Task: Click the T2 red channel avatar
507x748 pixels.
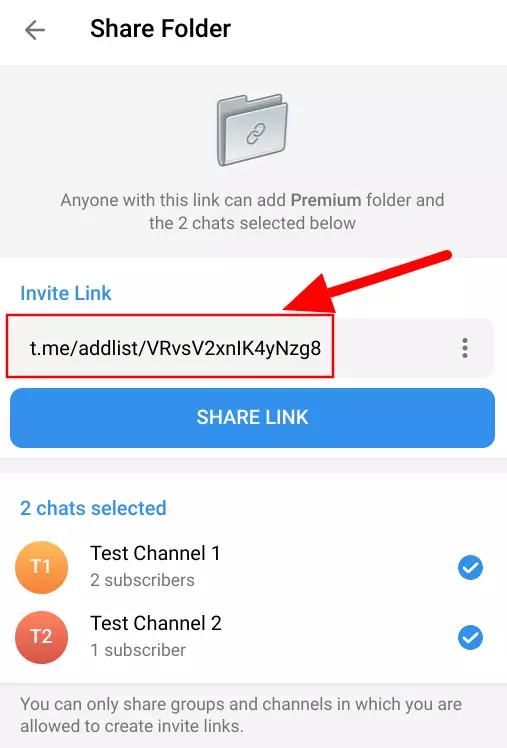Action: [41, 637]
